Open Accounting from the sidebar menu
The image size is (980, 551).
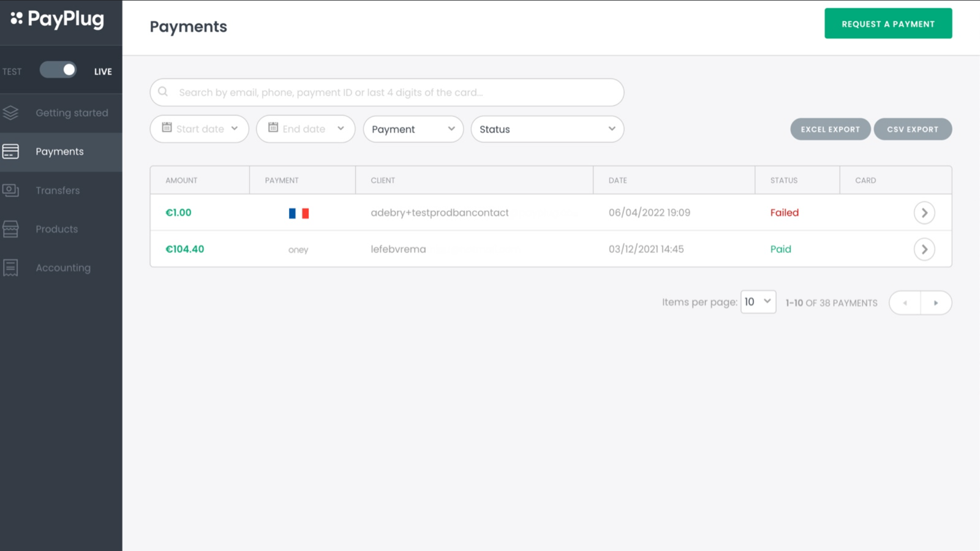tap(63, 268)
